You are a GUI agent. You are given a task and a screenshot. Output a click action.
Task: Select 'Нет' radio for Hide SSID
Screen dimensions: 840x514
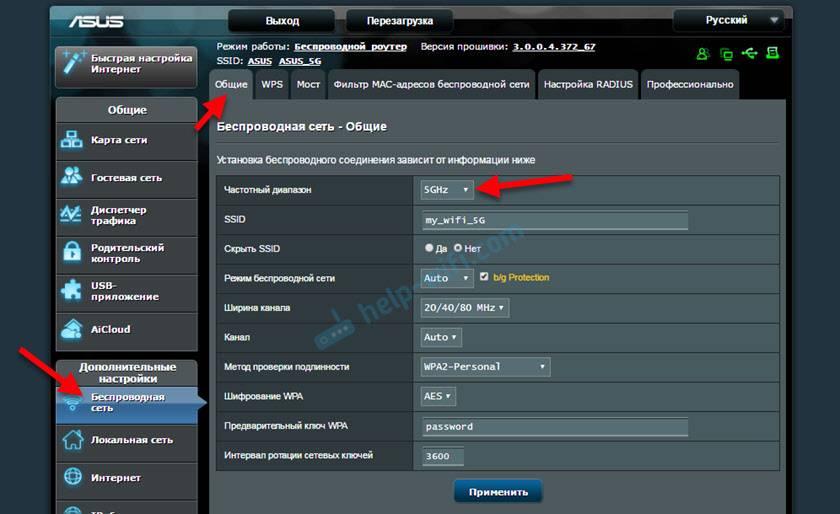coord(458,248)
